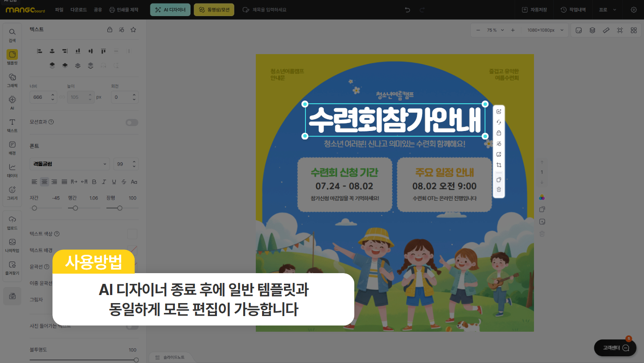Click the 불투명도 opacity slider handle

136,359
